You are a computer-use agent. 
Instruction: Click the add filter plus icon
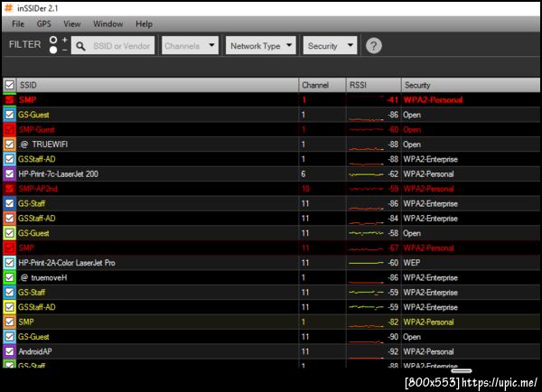pyautogui.click(x=65, y=40)
